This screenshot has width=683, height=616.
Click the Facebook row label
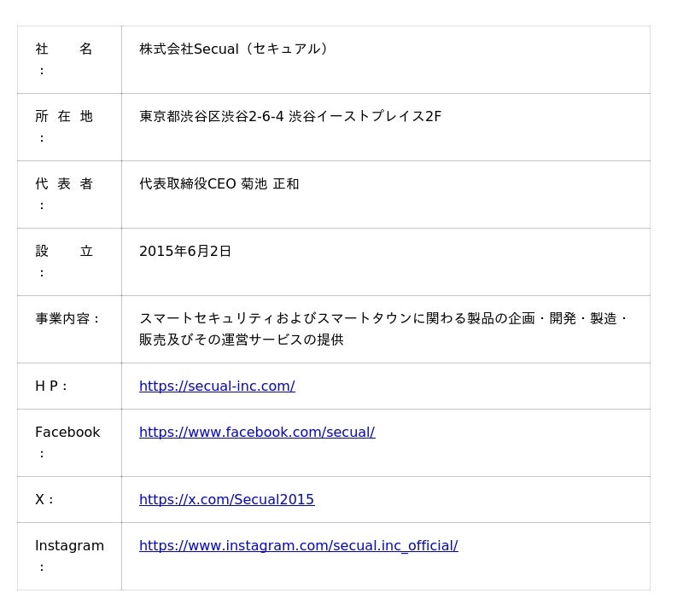coord(67,433)
